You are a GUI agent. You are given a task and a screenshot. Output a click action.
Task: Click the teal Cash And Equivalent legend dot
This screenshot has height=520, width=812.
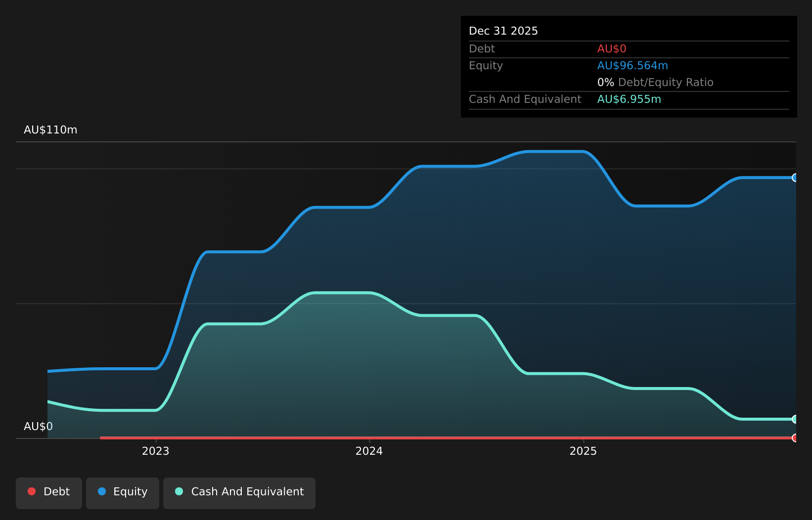(x=179, y=491)
